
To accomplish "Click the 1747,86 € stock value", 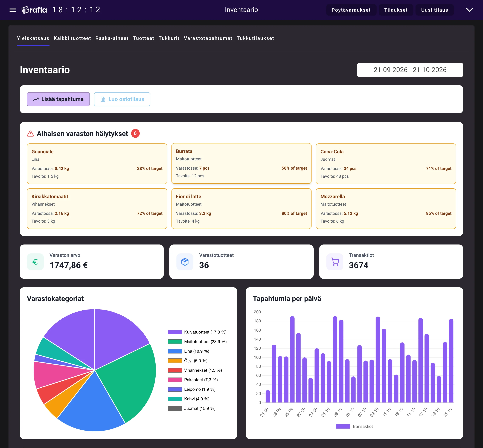I will (68, 265).
